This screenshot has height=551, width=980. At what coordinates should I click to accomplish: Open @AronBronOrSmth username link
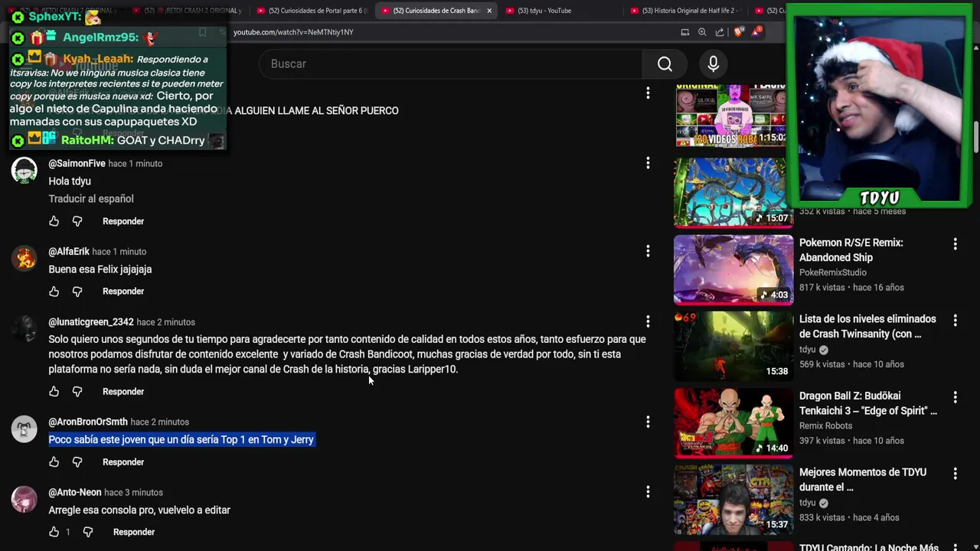pos(88,422)
